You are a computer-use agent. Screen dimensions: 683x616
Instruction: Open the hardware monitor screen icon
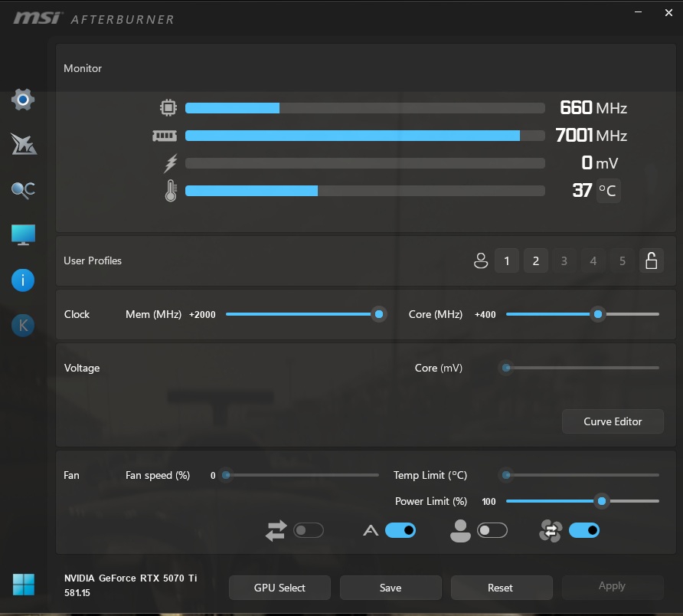coord(23,235)
